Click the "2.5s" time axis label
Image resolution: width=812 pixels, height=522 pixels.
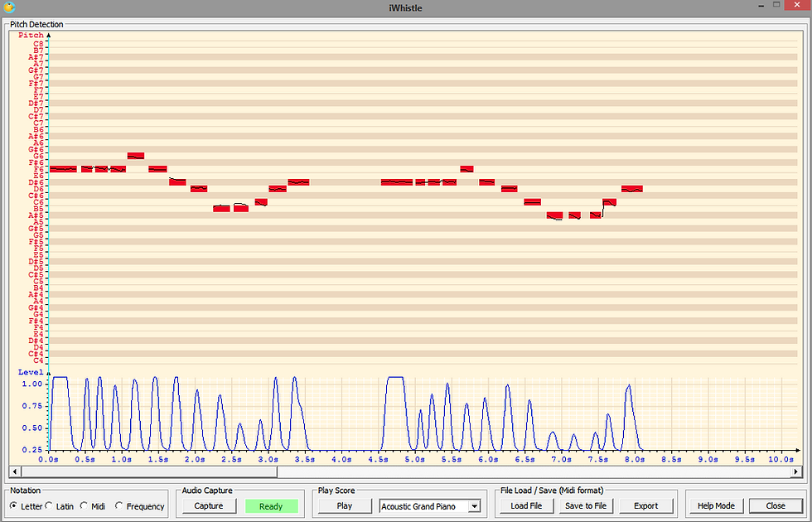tap(232, 459)
